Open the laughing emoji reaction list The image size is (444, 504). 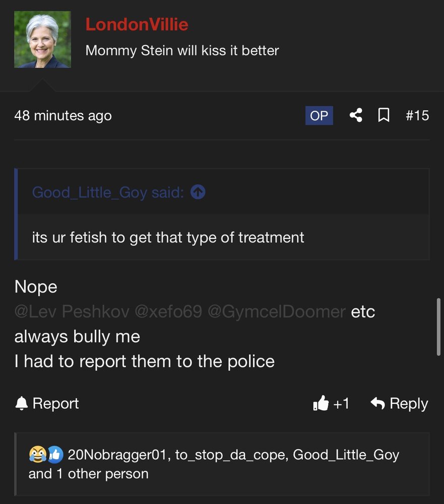pyautogui.click(x=38, y=455)
